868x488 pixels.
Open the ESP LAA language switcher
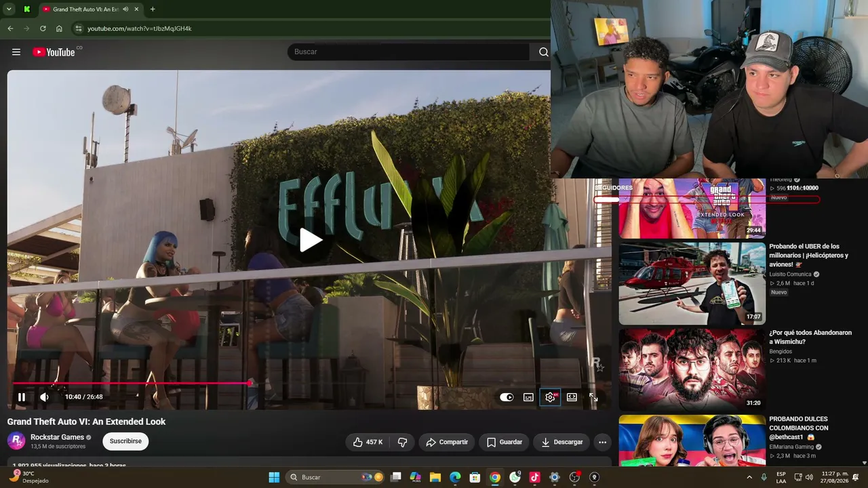point(781,477)
